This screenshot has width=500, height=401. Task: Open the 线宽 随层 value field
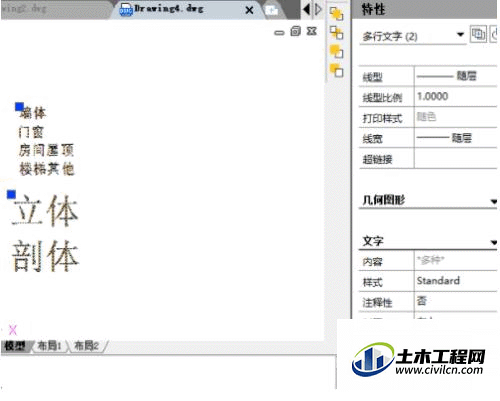coord(455,138)
